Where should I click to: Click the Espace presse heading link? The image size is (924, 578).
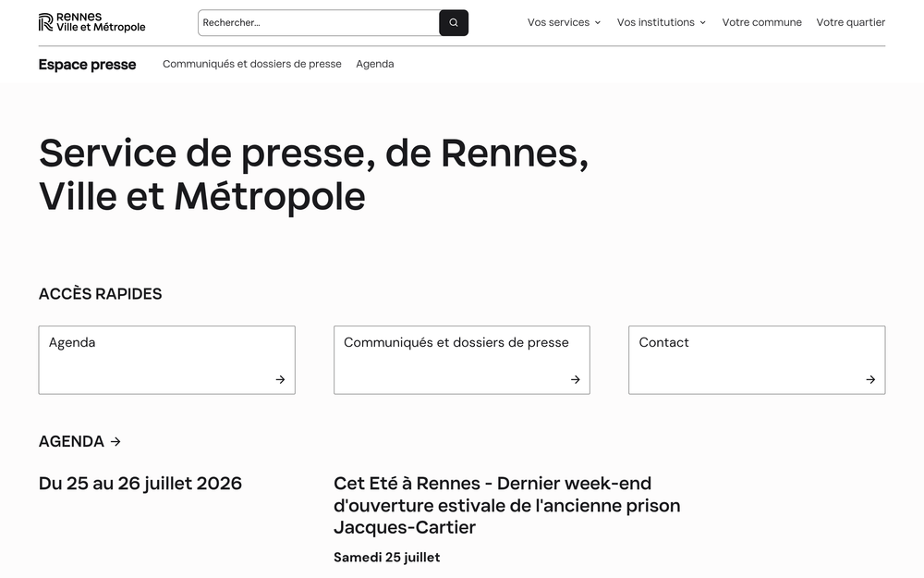(x=87, y=65)
